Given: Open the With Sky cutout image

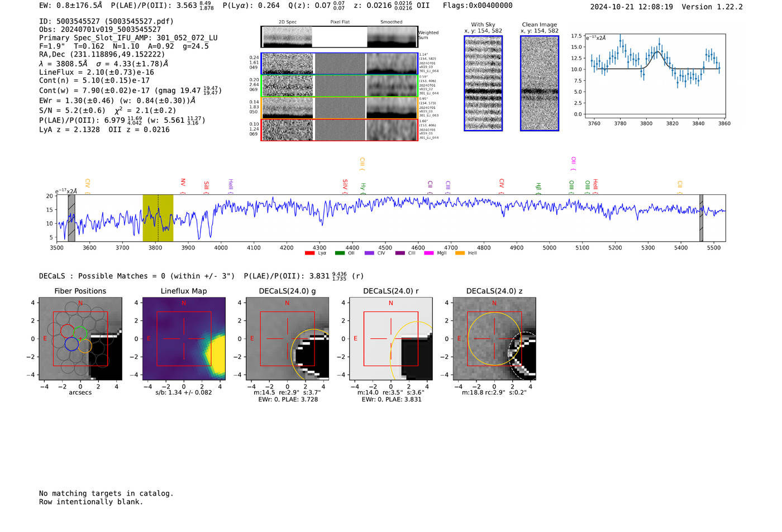Looking at the screenshot, I should coord(483,83).
